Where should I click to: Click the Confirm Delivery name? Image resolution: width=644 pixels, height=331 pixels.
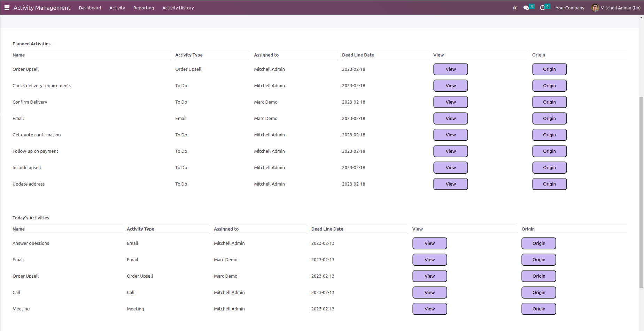tap(30, 102)
